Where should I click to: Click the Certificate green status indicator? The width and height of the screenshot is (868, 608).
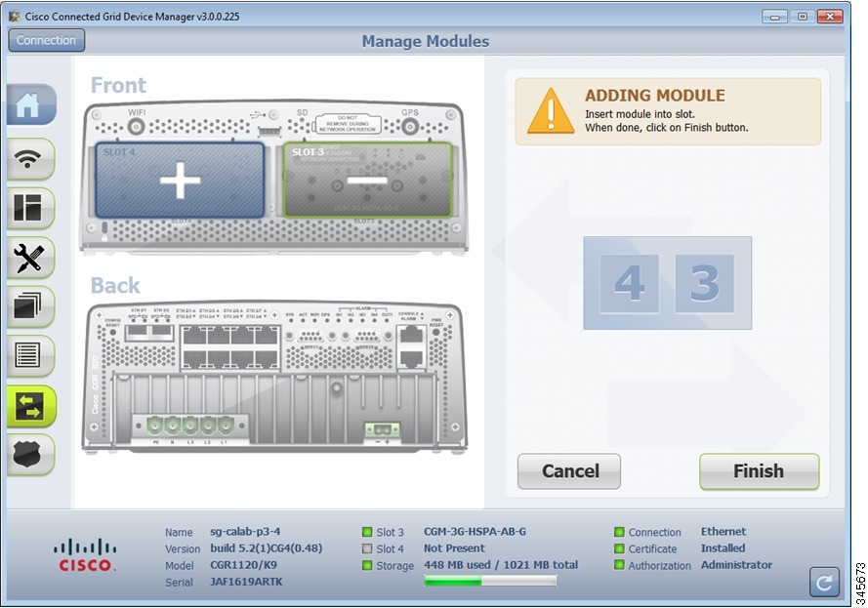tap(619, 548)
